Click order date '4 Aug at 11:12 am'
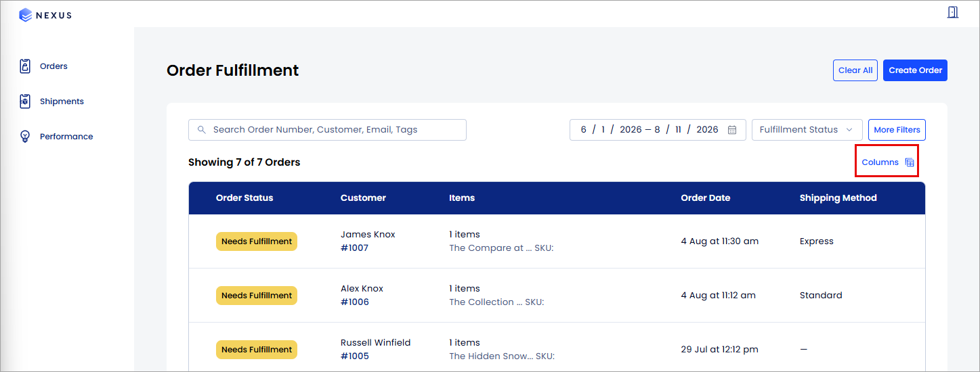Viewport: 980px width, 372px height. [x=719, y=296]
